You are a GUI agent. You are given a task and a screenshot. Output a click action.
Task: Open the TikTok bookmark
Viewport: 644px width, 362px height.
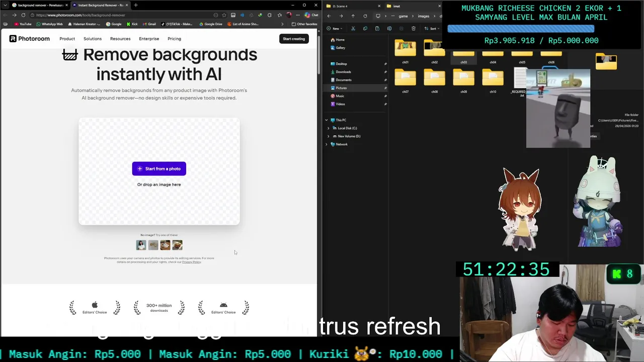(x=177, y=24)
